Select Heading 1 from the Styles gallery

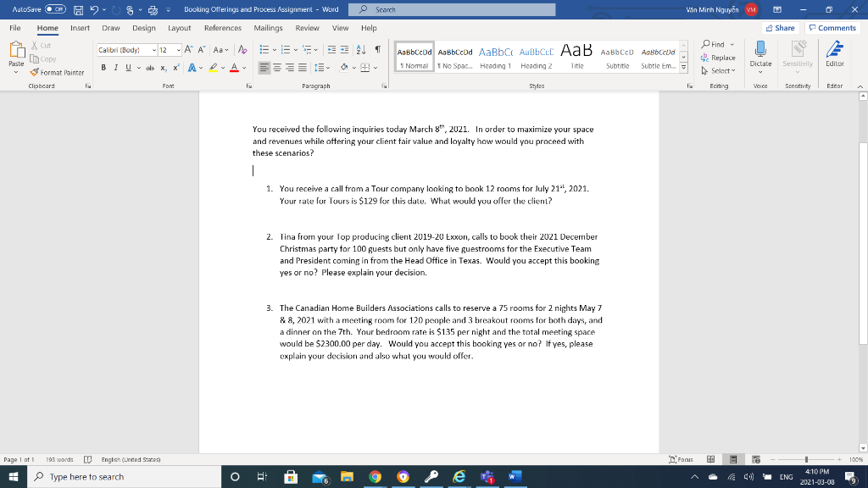(x=496, y=58)
